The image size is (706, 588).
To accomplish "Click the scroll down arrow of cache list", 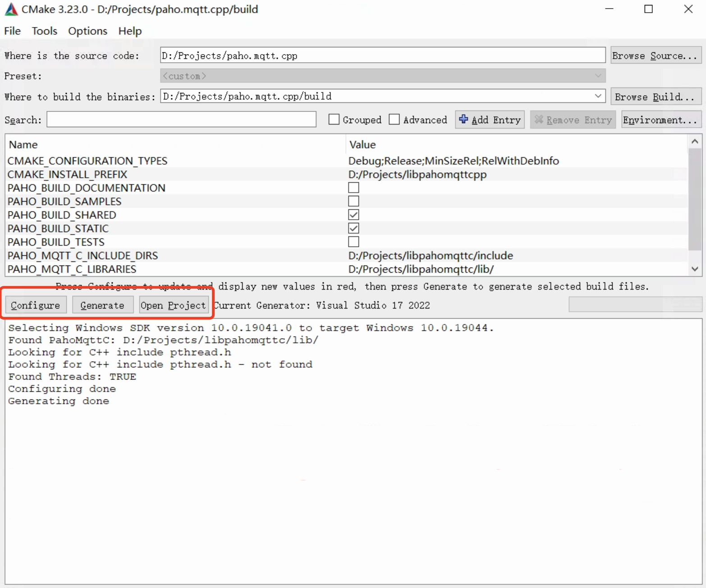I will [695, 269].
